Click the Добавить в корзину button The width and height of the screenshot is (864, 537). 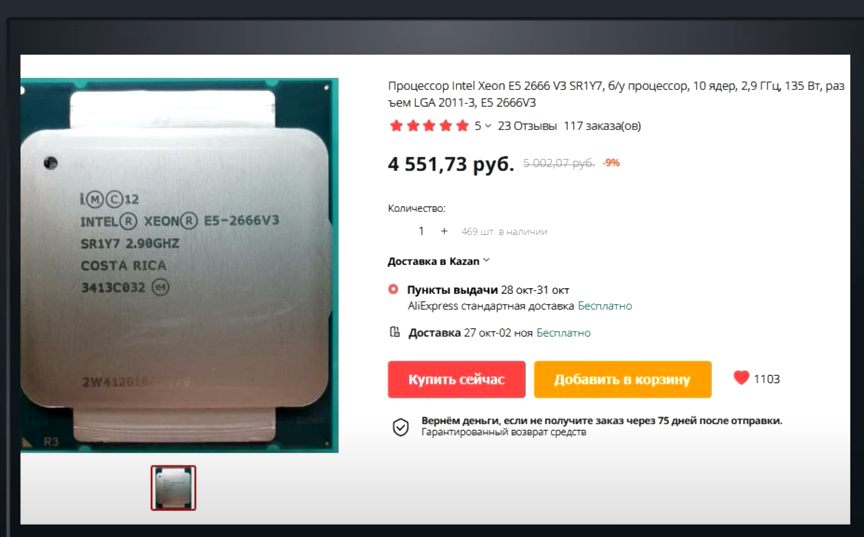click(x=622, y=379)
